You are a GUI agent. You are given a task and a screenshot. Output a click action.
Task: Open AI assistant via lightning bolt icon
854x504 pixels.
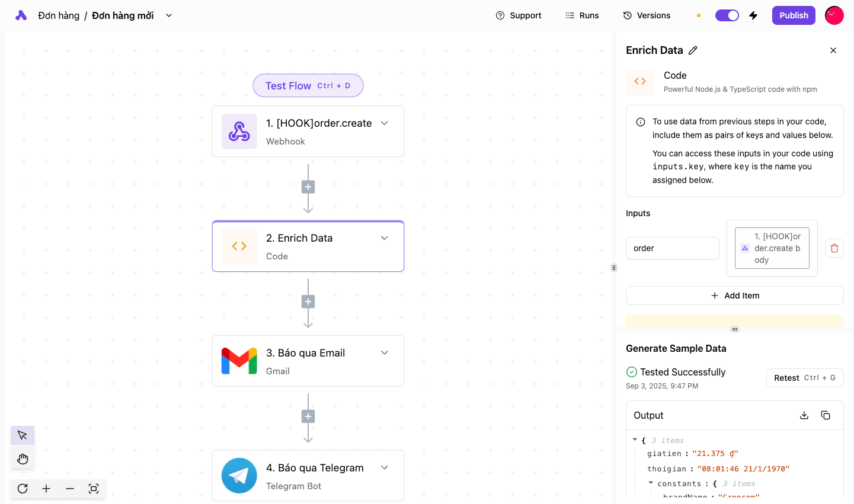[x=753, y=15]
